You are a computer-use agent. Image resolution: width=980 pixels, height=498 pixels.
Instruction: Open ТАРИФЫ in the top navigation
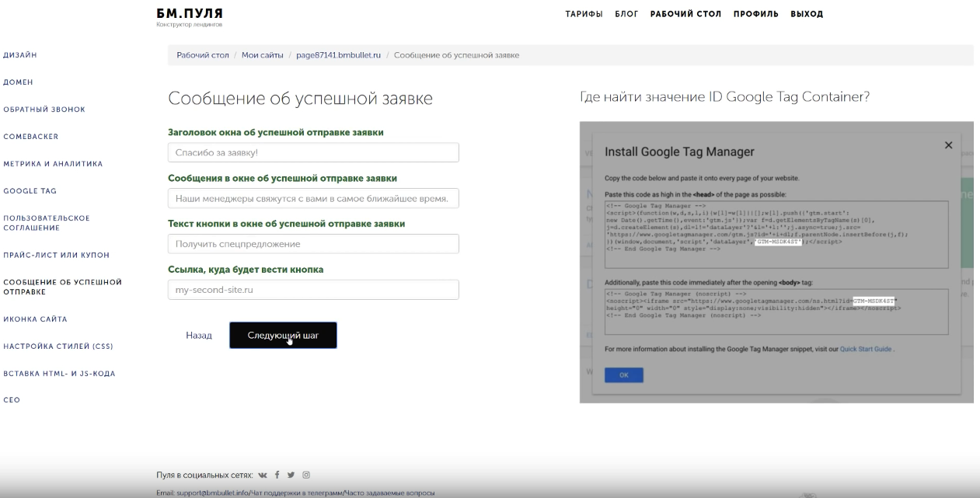(584, 14)
